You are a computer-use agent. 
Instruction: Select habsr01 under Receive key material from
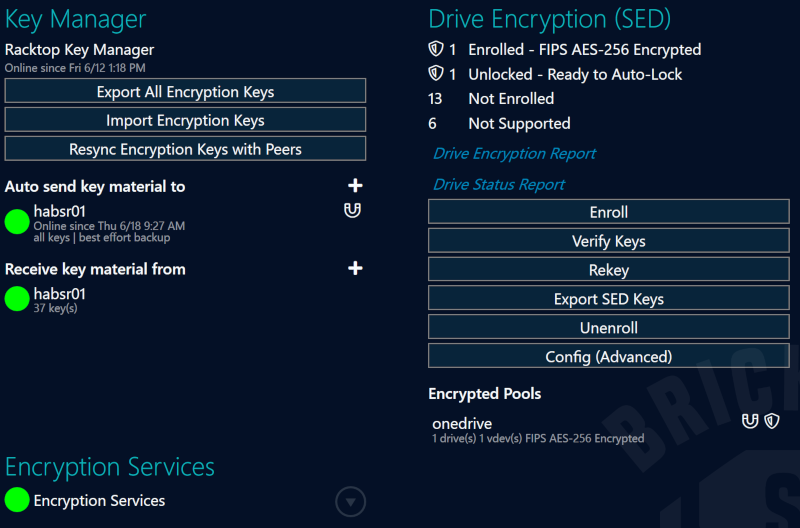pos(59,294)
